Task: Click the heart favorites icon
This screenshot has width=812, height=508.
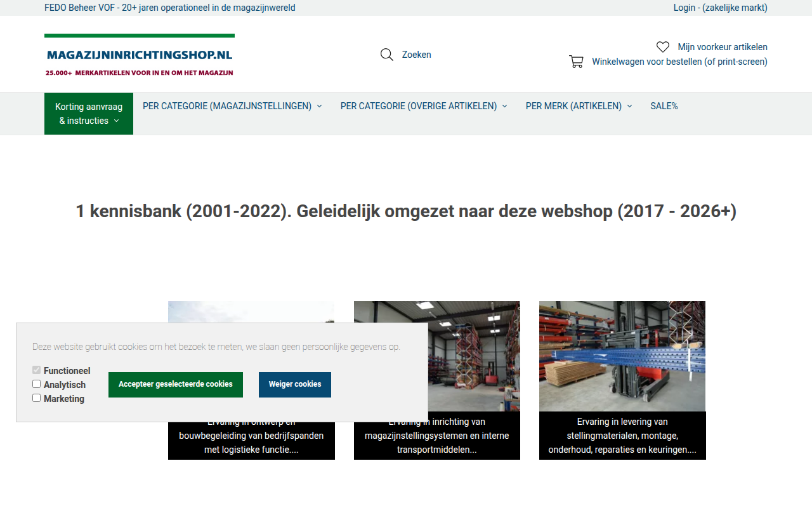Action: (663, 47)
